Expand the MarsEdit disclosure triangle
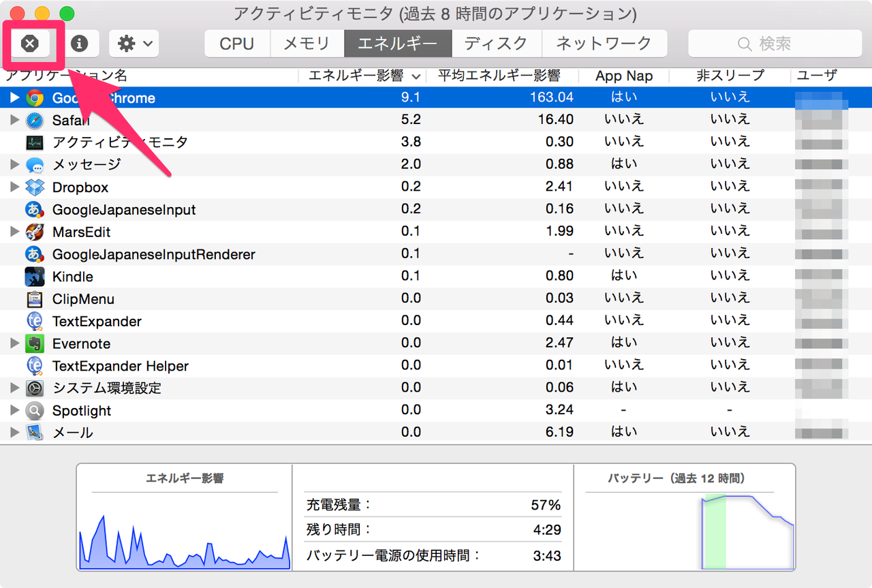This screenshot has height=588, width=872. [15, 232]
